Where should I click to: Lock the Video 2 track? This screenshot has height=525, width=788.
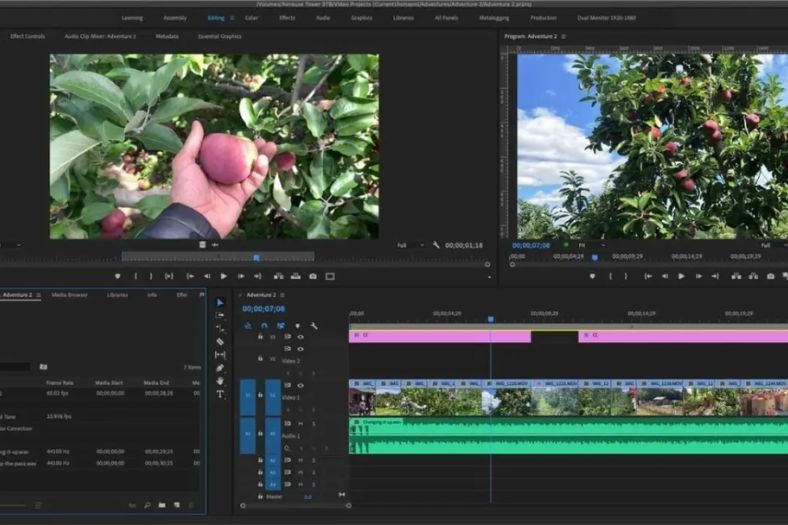pyautogui.click(x=260, y=359)
